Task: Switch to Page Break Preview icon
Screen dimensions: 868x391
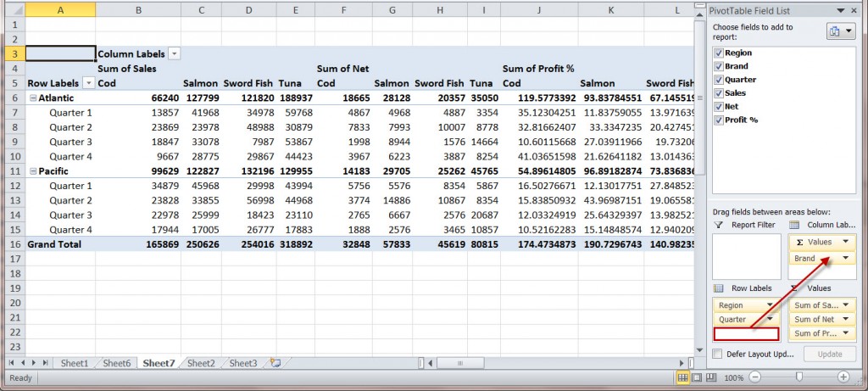Action: [711, 377]
